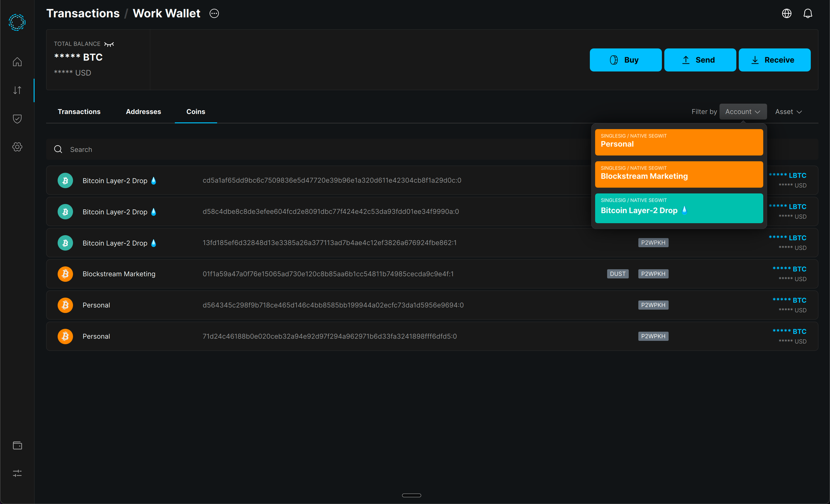Open the preferences sliders icon at sidebar bottom

pos(17,473)
